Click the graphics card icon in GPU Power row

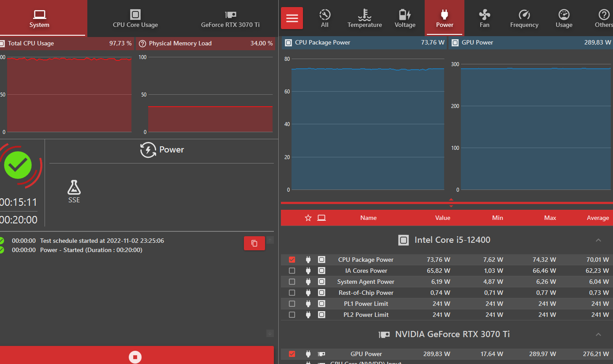(321, 354)
